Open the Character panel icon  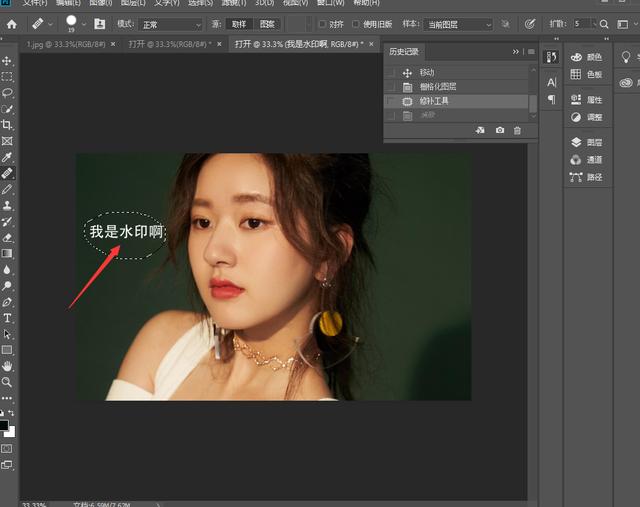(551, 82)
